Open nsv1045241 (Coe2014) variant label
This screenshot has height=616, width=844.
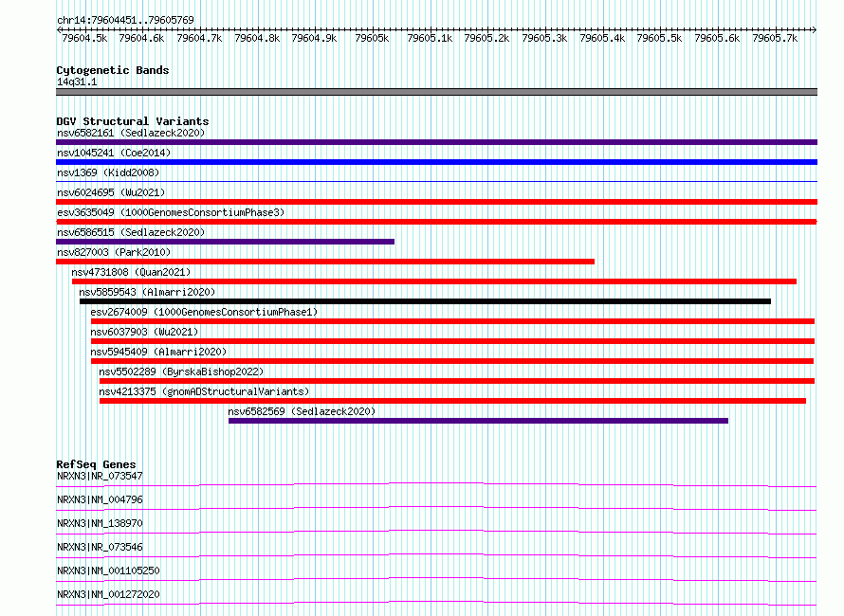[x=114, y=153]
